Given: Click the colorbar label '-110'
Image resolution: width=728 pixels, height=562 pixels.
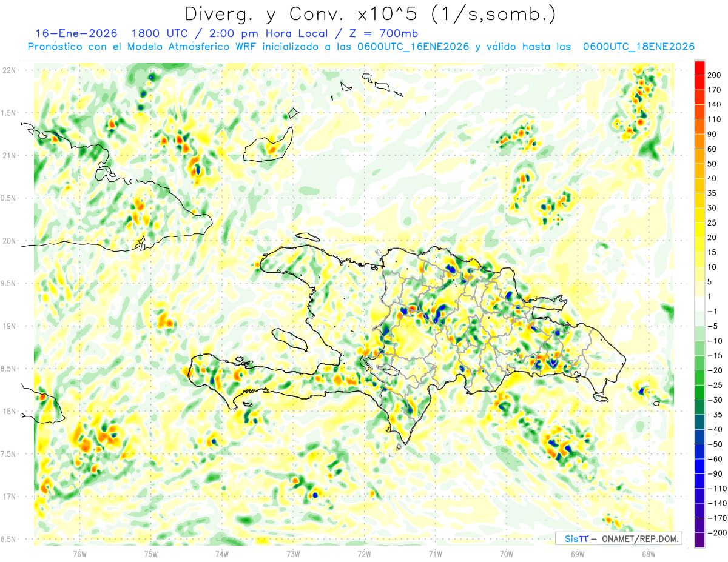Looking at the screenshot, I should point(716,489).
